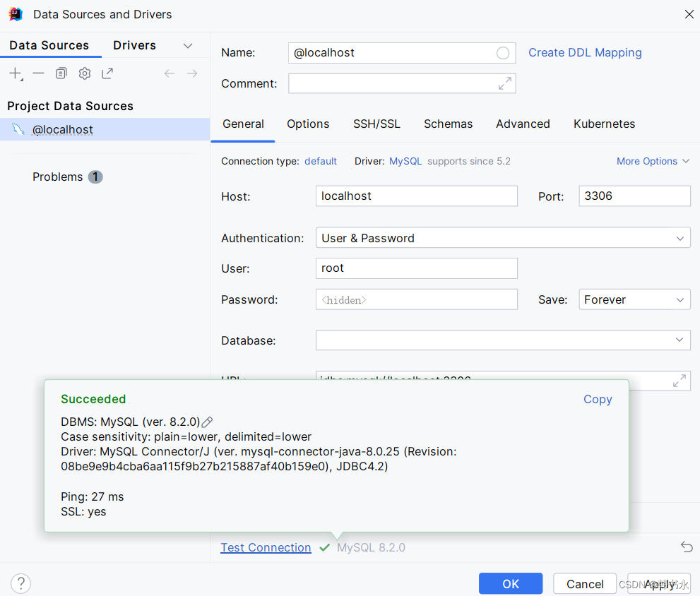
Task: Click the revert changes arrow icon
Action: [x=687, y=547]
